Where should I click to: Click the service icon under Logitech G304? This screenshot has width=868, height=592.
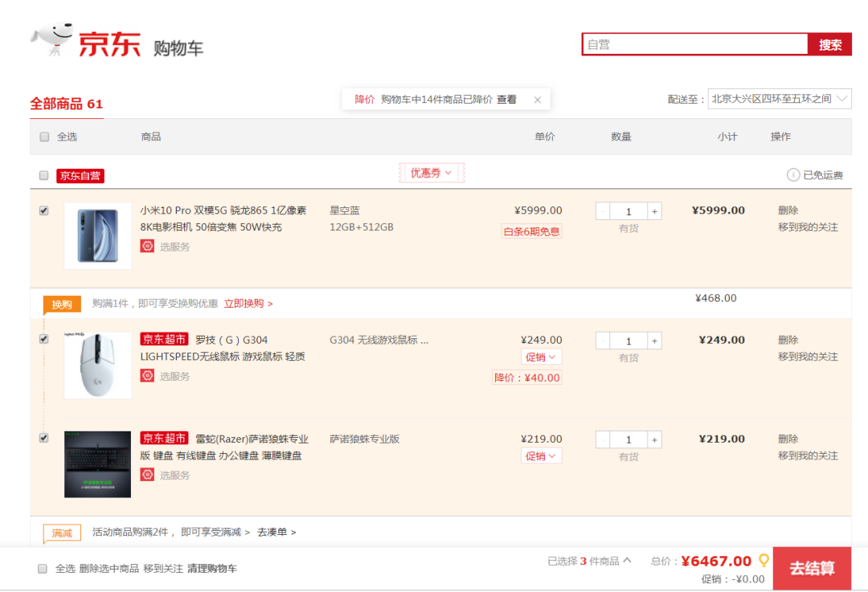pos(147,376)
